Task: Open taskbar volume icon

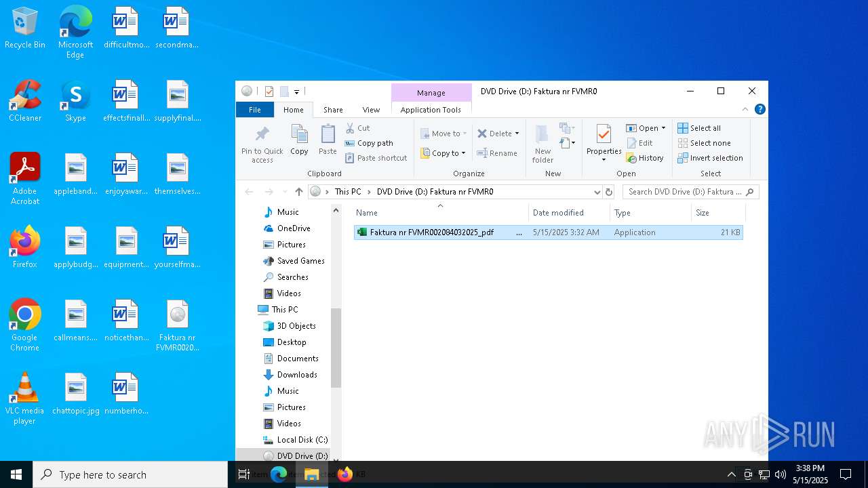Action: click(780, 474)
